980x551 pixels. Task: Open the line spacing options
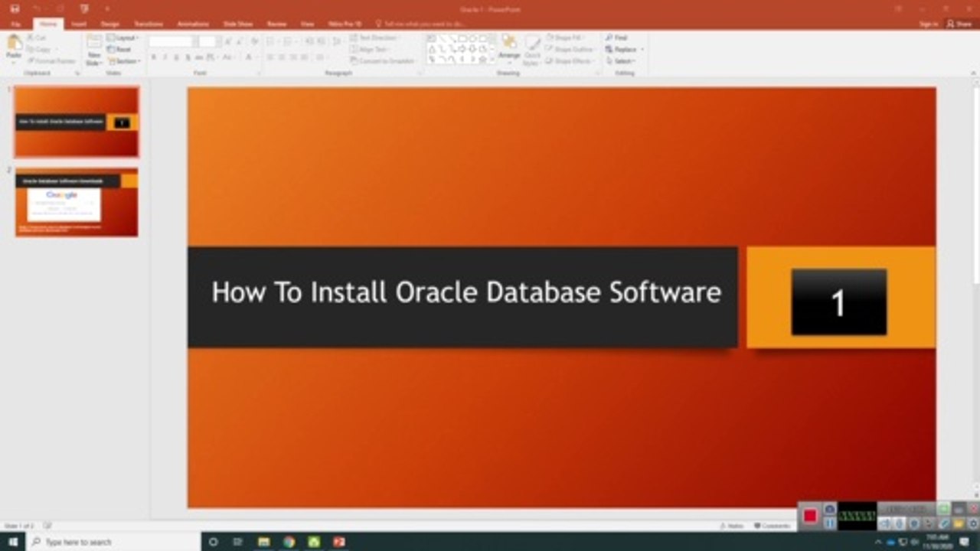tap(338, 41)
